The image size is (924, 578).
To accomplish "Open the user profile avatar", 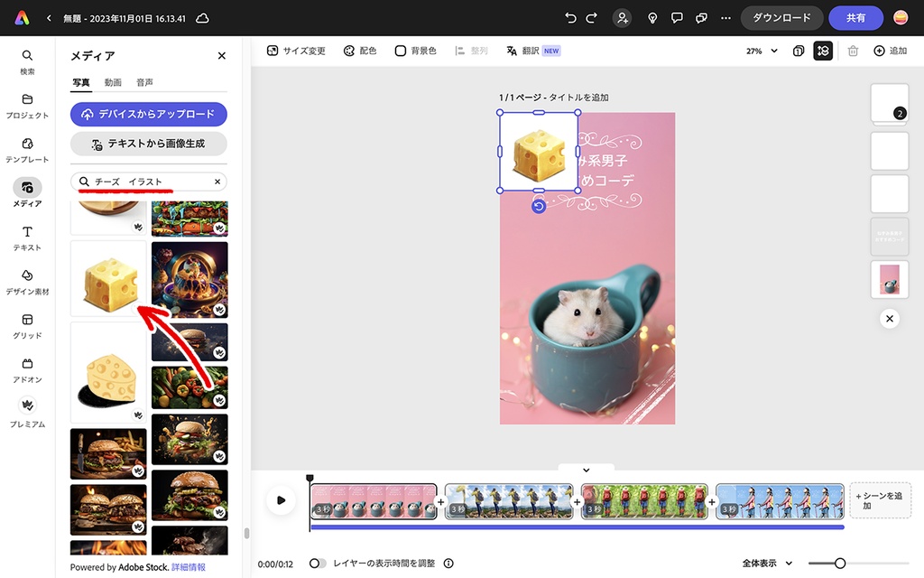I will (x=901, y=18).
